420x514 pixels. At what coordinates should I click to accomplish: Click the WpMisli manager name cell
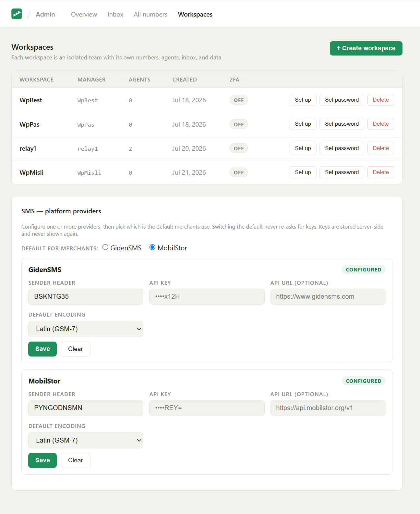[x=89, y=173]
